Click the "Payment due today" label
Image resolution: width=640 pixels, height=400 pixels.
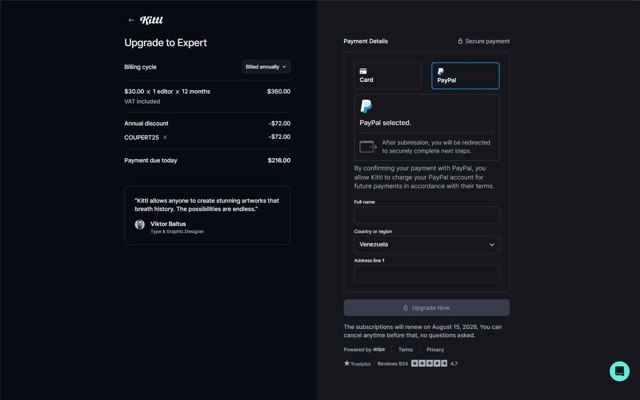[x=151, y=161]
